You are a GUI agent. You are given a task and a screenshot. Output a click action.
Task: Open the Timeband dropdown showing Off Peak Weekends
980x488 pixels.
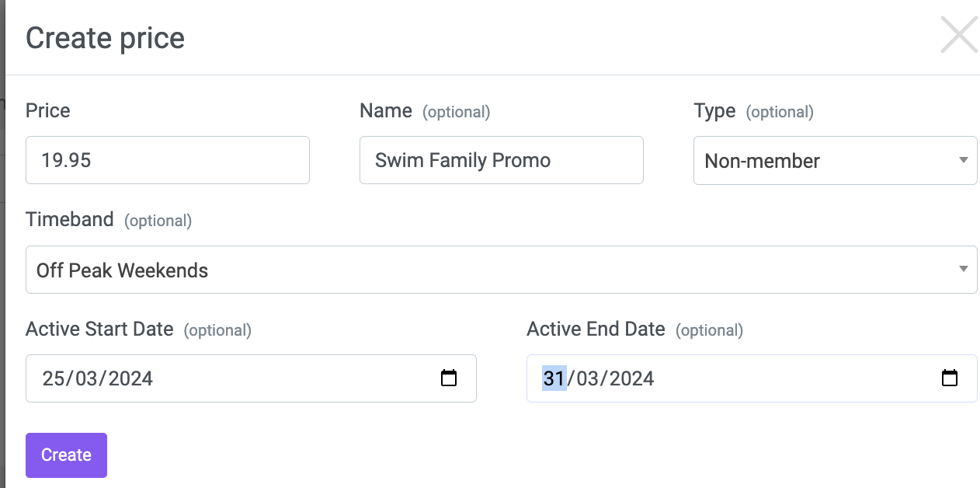coord(502,270)
